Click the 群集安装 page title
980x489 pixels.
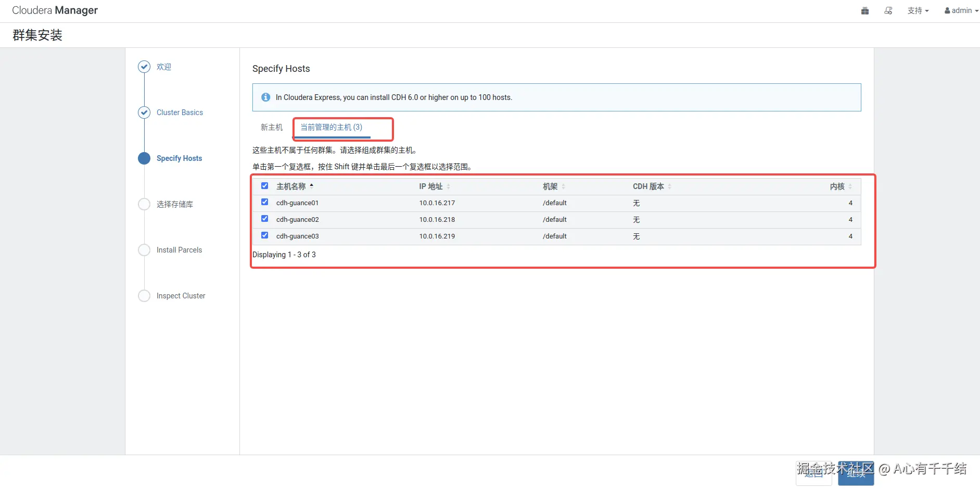click(x=37, y=35)
